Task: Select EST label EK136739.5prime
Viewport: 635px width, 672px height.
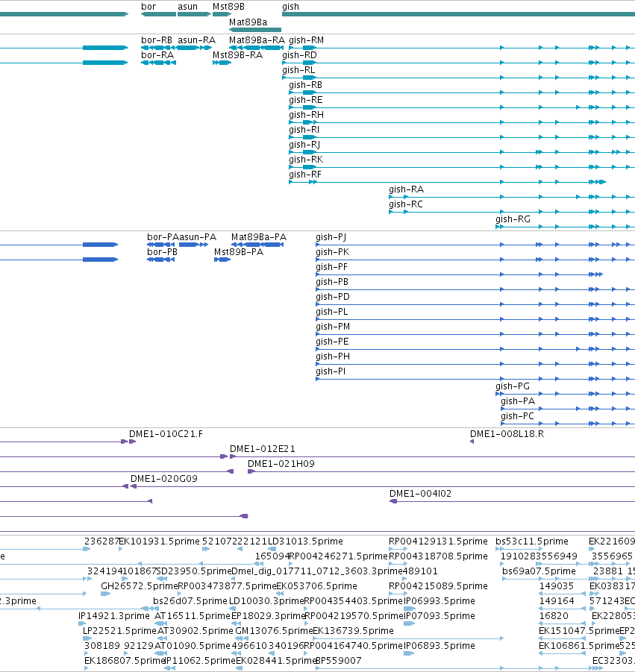Action: point(353,631)
